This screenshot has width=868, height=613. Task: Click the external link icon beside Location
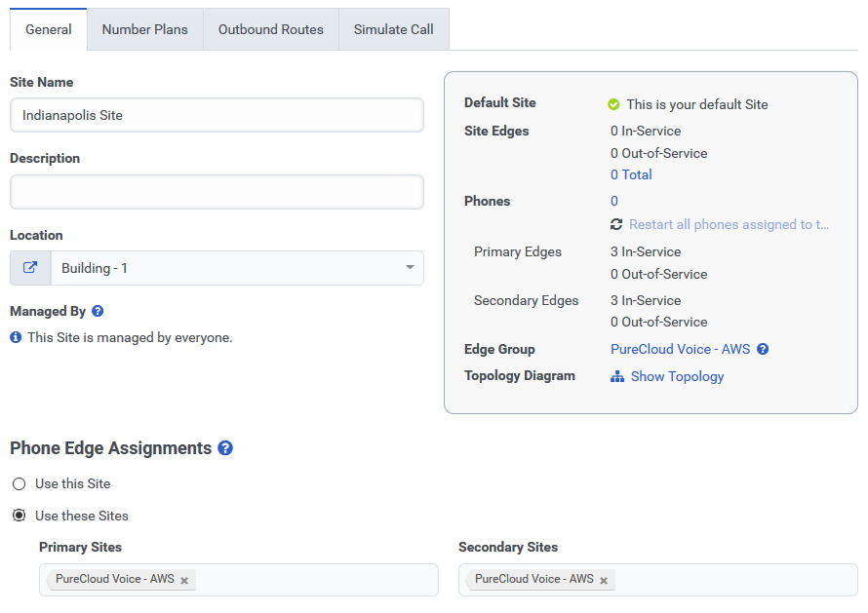(27, 267)
